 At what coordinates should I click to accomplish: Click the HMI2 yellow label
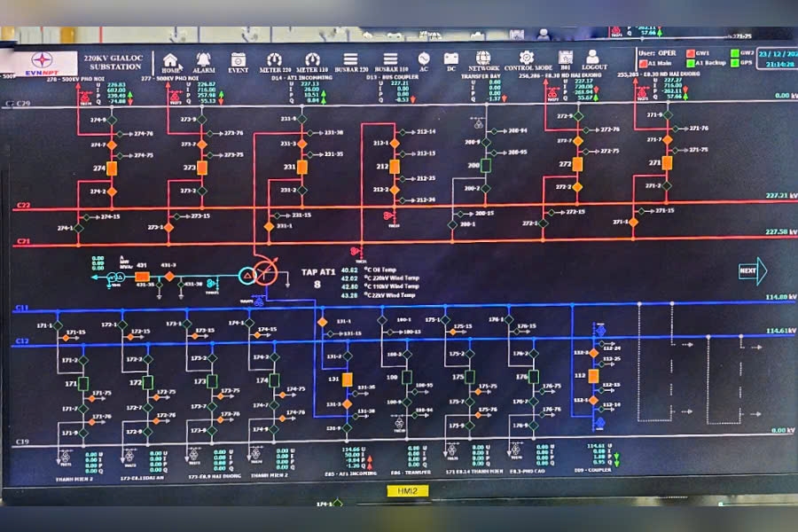pos(407,490)
